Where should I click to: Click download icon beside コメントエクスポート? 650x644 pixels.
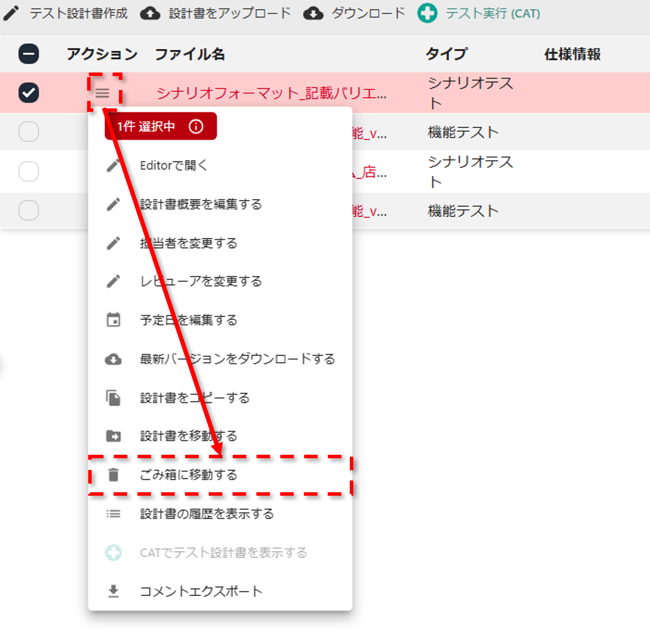(x=113, y=591)
